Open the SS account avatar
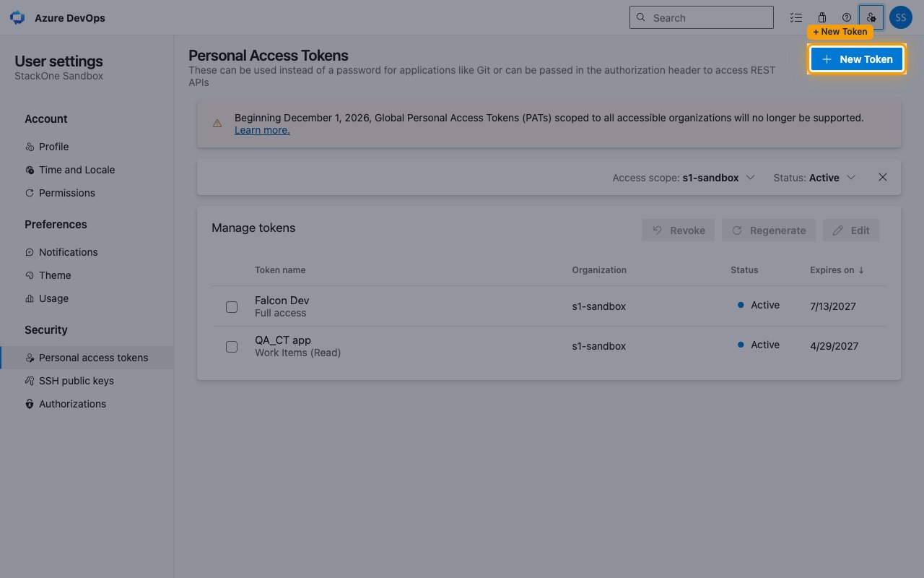Image resolution: width=924 pixels, height=578 pixels. click(901, 17)
